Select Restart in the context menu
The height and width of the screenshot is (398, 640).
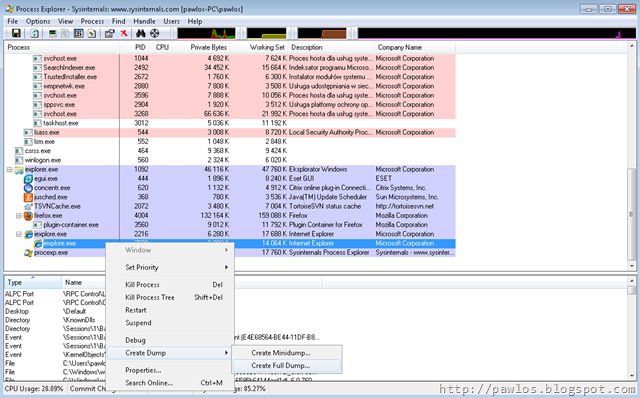tap(171, 310)
